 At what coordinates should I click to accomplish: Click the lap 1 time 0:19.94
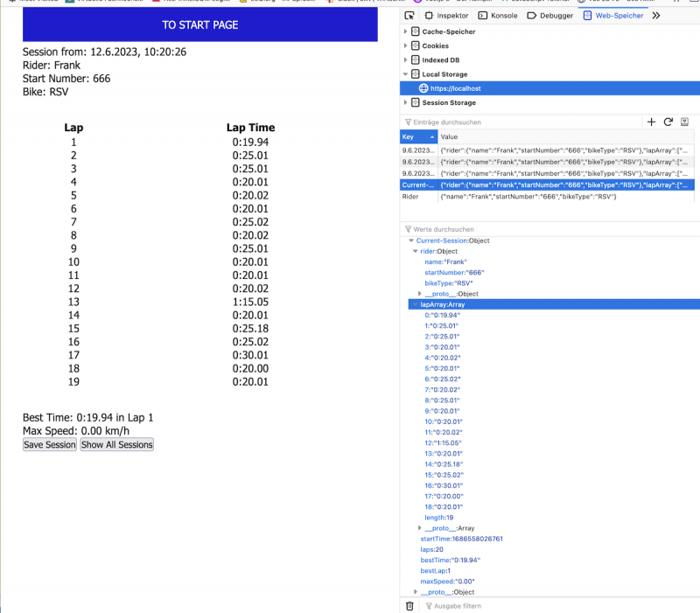tap(250, 143)
